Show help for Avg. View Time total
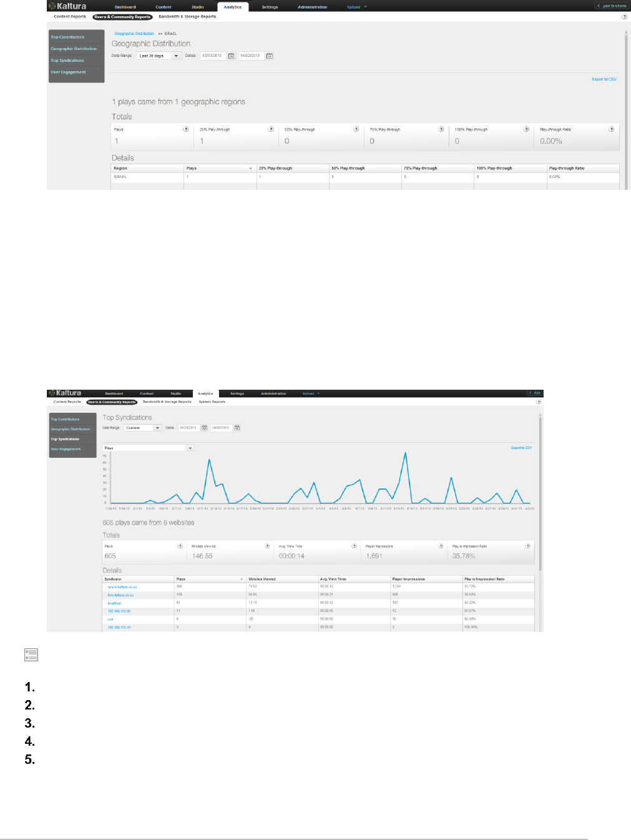This screenshot has width=631, height=840. click(x=354, y=546)
